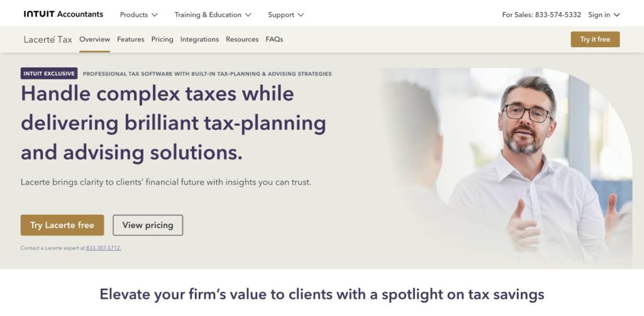Click the Lacerte Tax logo

click(48, 39)
